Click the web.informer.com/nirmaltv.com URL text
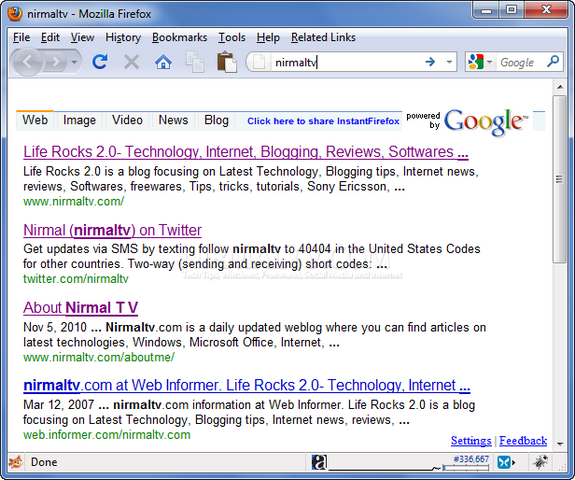The height and width of the screenshot is (480, 575). click(107, 435)
